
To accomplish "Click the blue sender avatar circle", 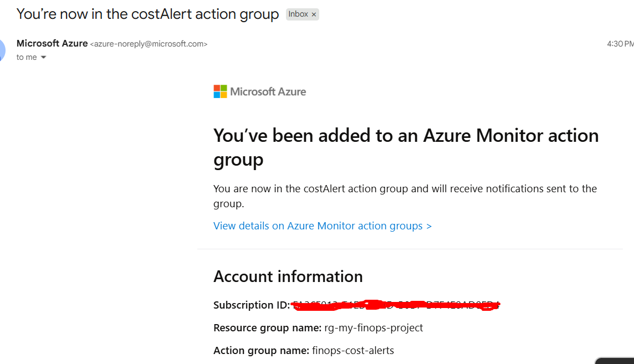I will pyautogui.click(x=2, y=50).
